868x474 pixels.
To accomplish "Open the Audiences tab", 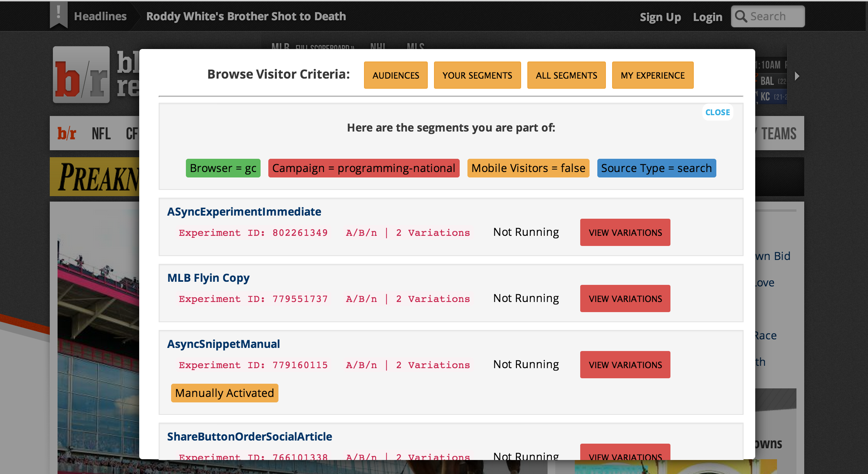I will coord(395,75).
